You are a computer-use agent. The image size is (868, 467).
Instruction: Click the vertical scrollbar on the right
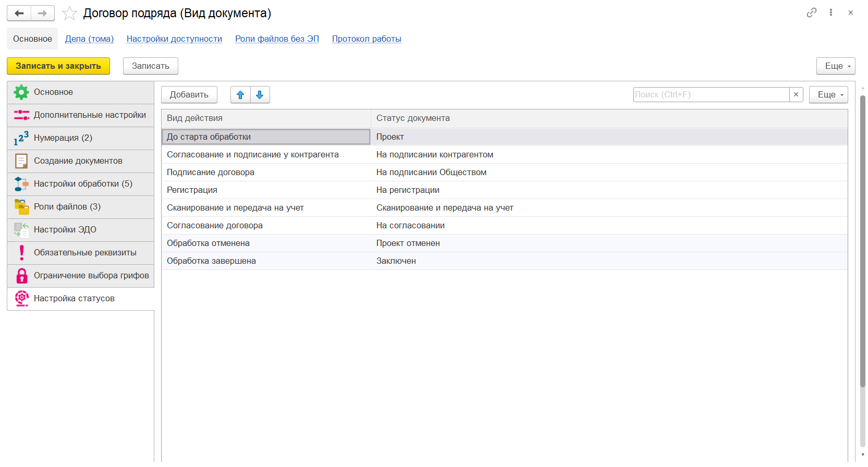(x=863, y=240)
